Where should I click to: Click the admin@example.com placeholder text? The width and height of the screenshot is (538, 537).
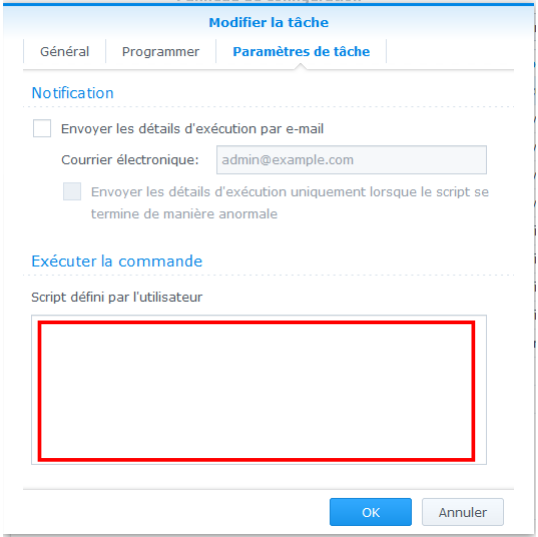288,160
